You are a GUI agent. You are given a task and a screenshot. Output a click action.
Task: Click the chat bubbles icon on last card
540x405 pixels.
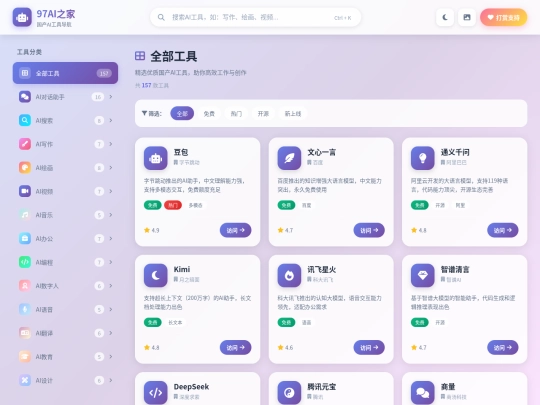tap(423, 392)
